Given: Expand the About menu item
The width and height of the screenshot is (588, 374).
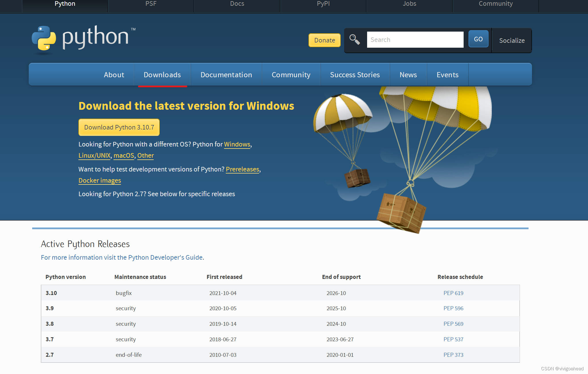Looking at the screenshot, I should point(114,75).
